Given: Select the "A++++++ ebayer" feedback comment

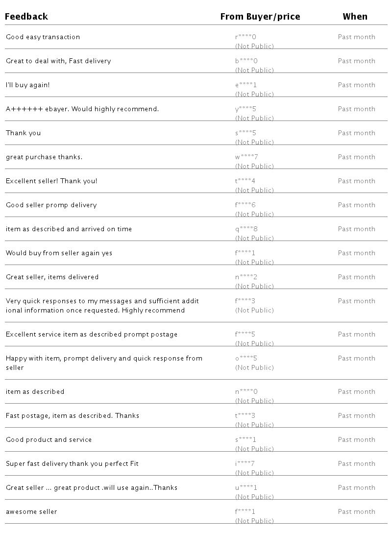Looking at the screenshot, I should (82, 109).
